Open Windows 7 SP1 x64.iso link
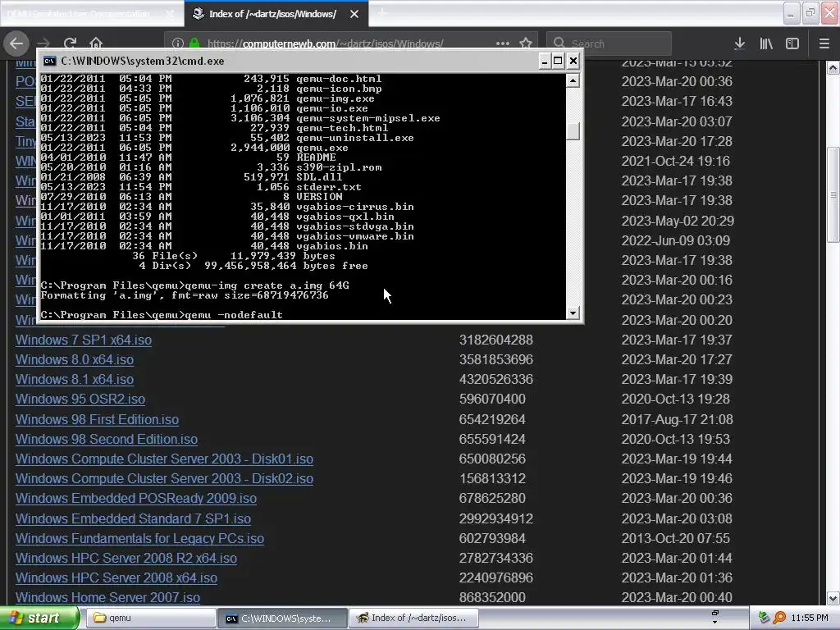Image resolution: width=840 pixels, height=630 pixels. click(84, 340)
